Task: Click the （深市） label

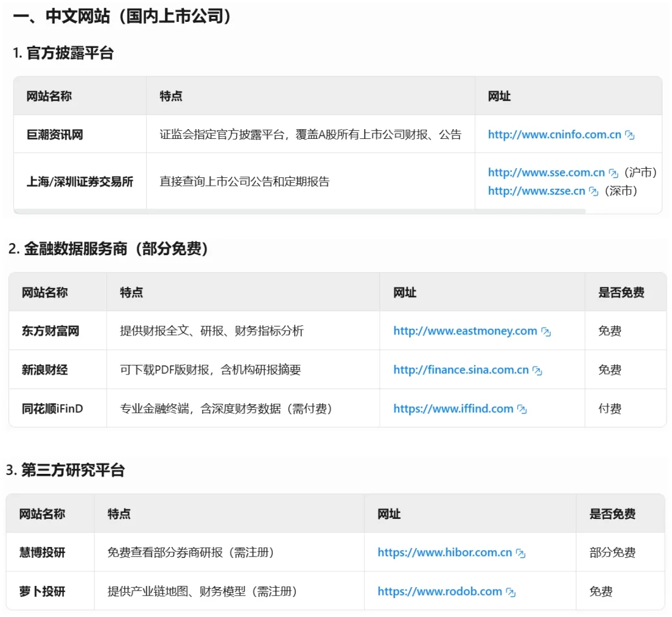Action: tap(621, 191)
